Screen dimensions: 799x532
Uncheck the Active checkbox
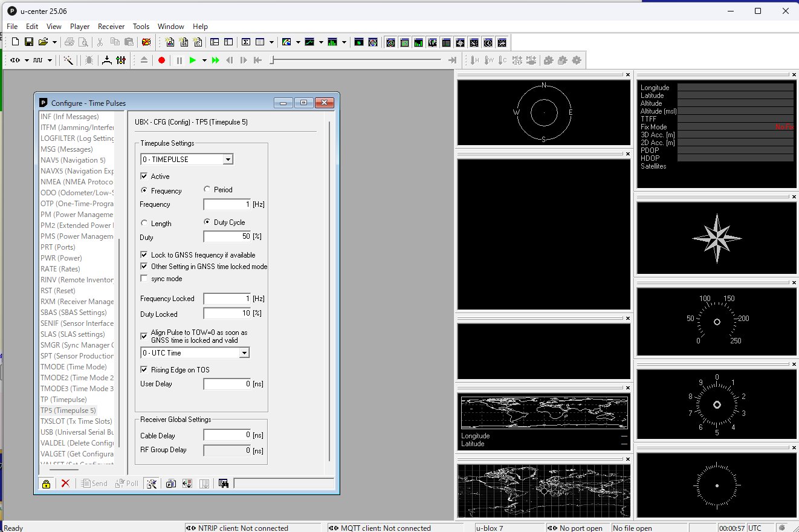pyautogui.click(x=144, y=177)
